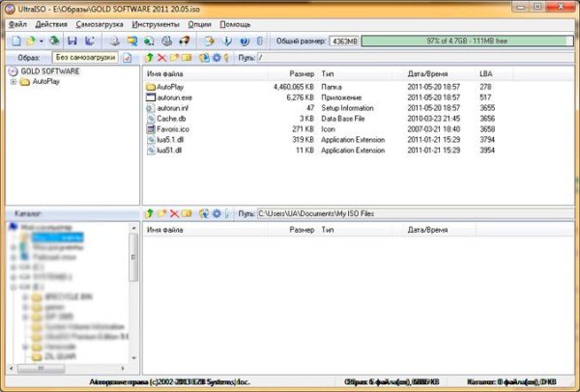Select the lua51.dll file row

point(320,150)
